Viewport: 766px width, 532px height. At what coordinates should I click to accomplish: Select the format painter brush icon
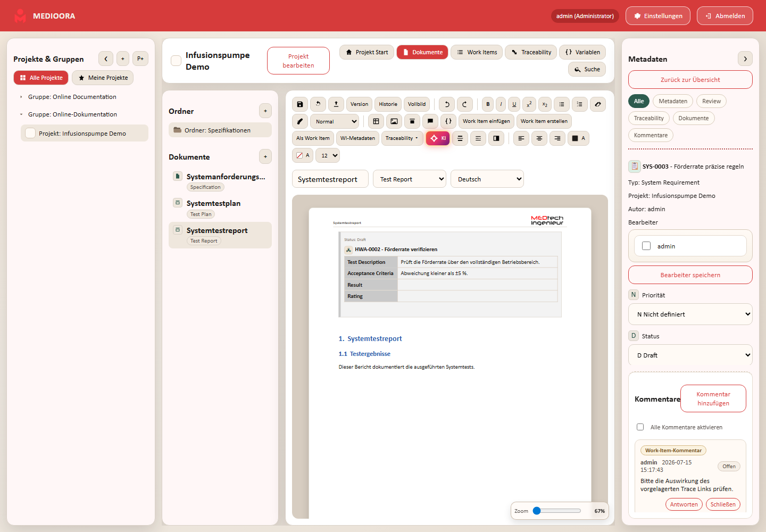tap(300, 121)
